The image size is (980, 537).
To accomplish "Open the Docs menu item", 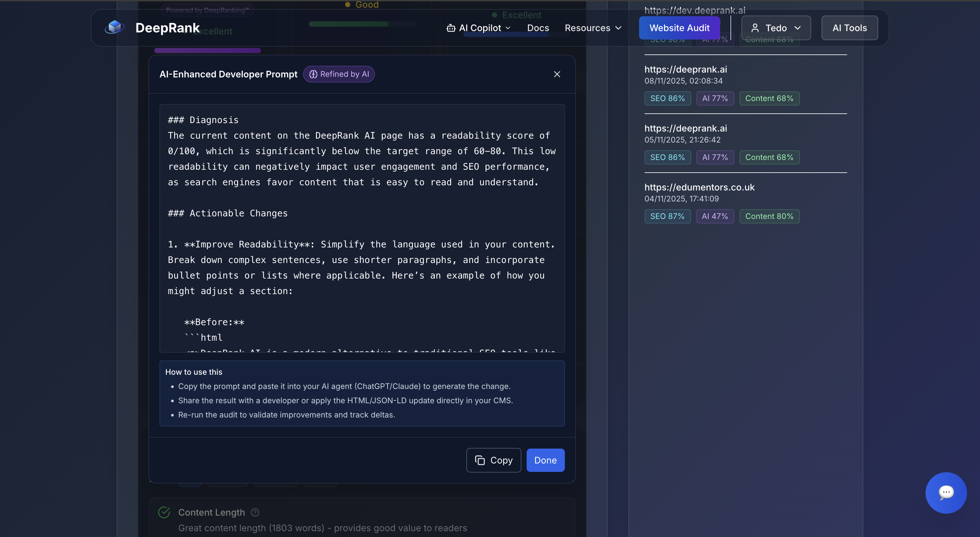I will (x=538, y=28).
